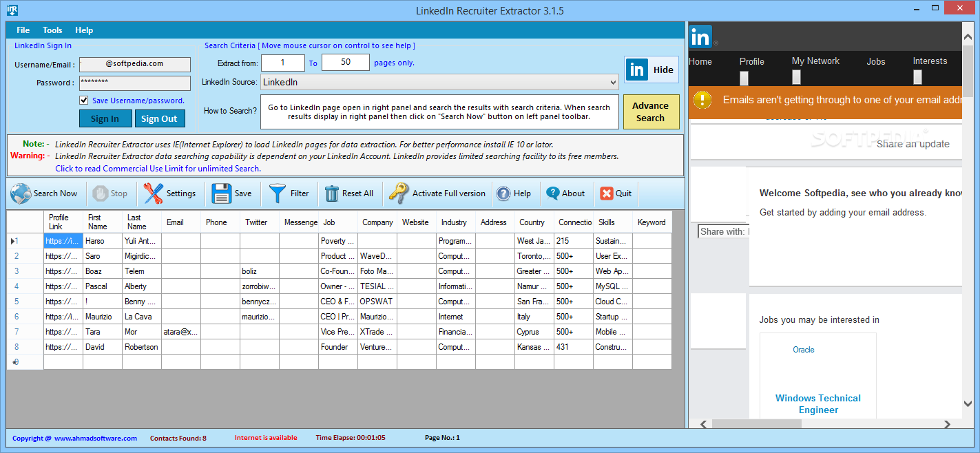Open Profile tab in LinkedIn panel
This screenshot has height=453, width=980.
[752, 61]
